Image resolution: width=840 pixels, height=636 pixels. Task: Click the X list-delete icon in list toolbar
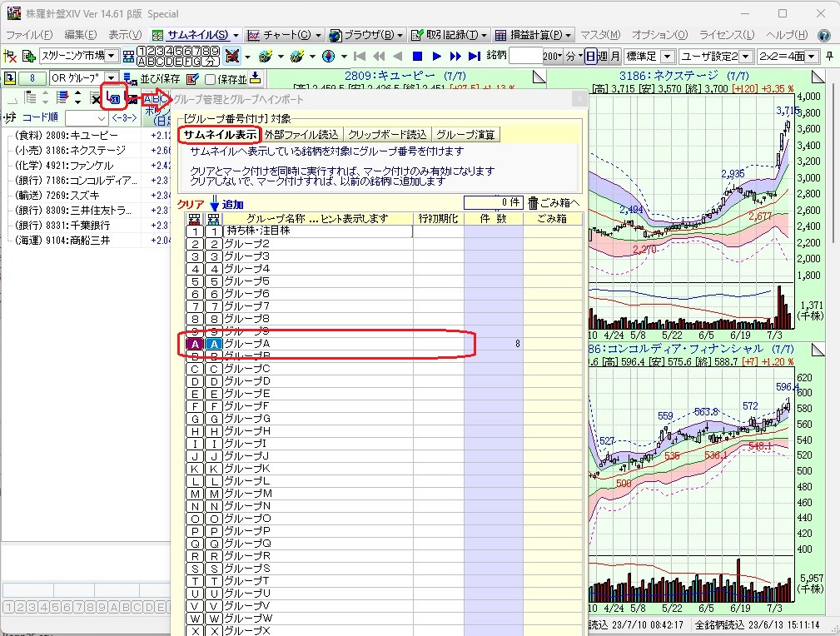pyautogui.click(x=96, y=98)
